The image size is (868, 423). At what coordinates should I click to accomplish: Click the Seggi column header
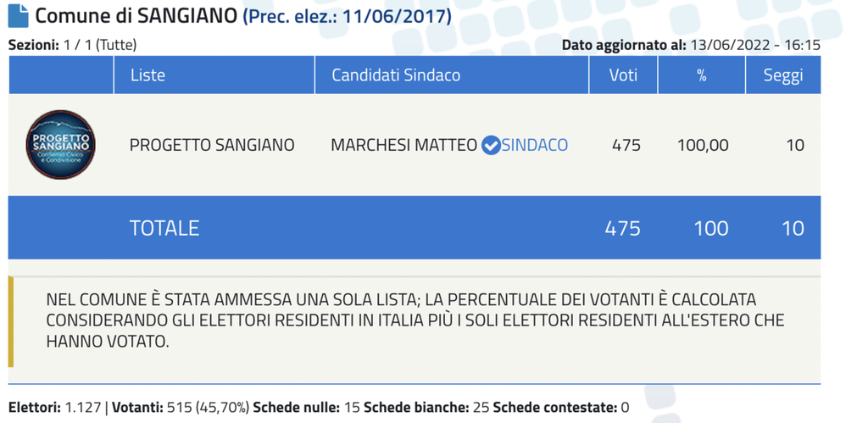tap(783, 75)
